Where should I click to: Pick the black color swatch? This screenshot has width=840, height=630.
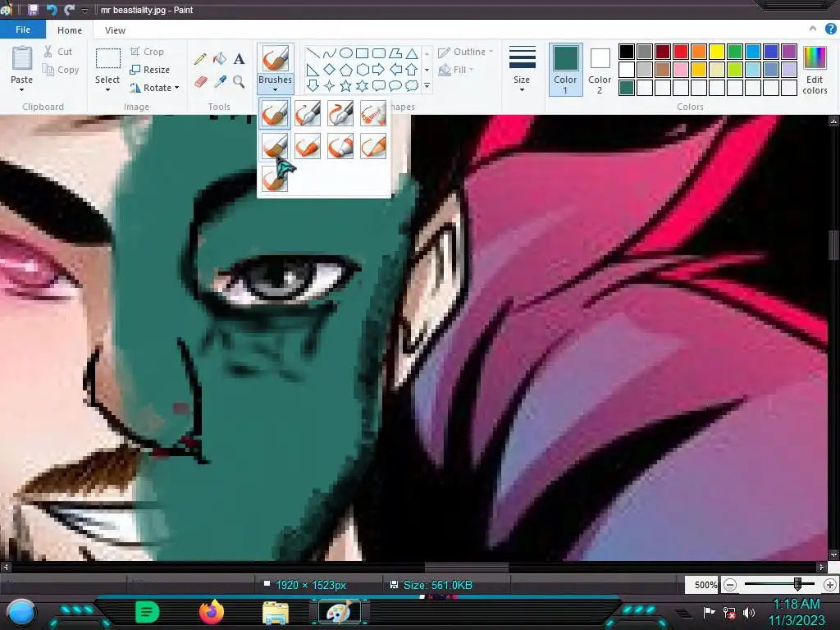(627, 52)
